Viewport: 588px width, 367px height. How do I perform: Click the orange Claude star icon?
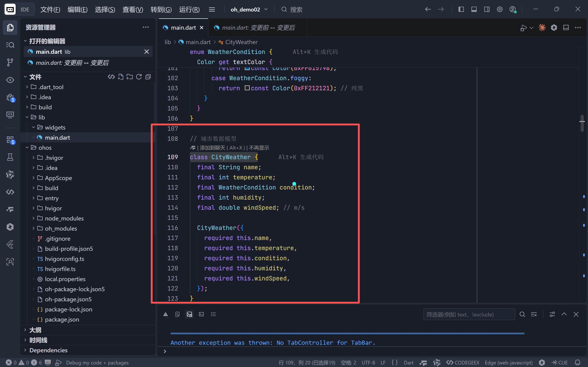542,27
